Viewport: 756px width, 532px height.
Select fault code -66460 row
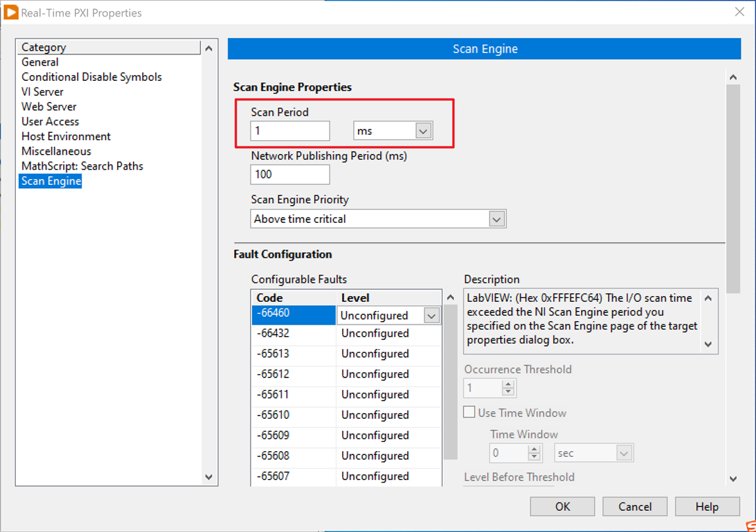tap(293, 314)
